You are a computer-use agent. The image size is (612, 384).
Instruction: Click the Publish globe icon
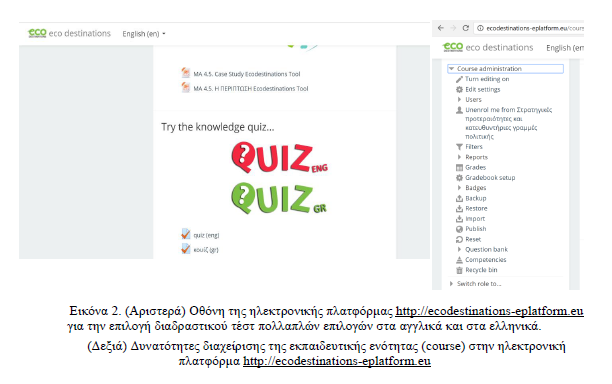[x=459, y=229]
